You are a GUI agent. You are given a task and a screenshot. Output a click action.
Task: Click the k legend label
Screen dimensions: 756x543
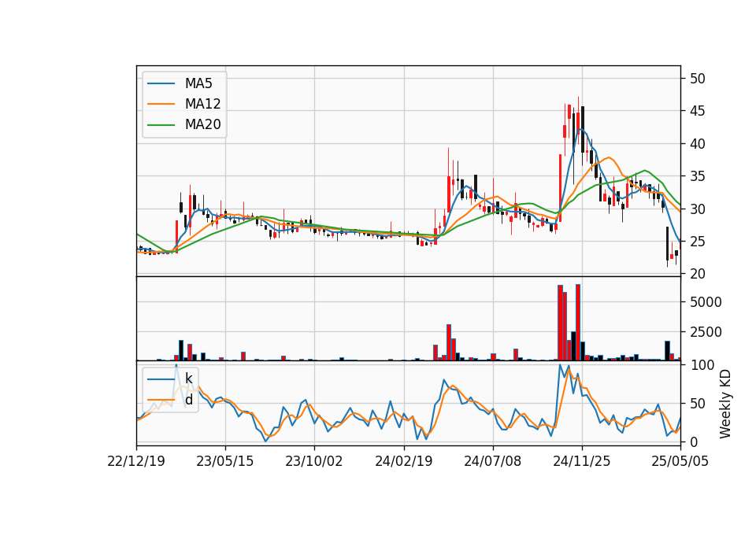coord(188,379)
